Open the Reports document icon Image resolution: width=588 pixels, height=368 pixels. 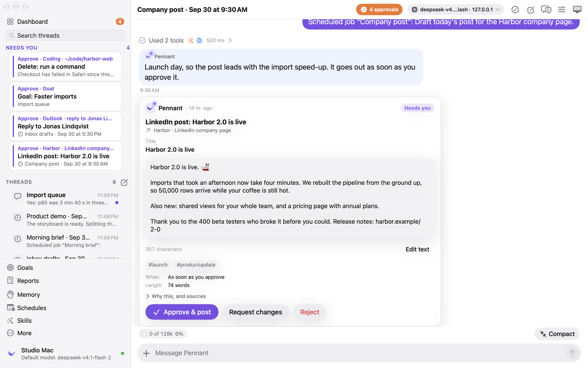(x=10, y=281)
